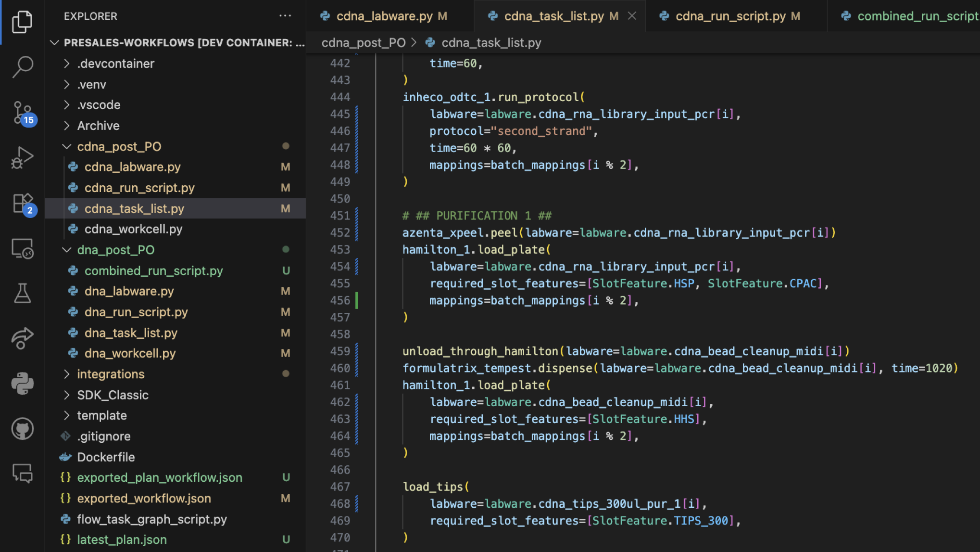The image size is (980, 552).
Task: Open the Python environments view
Action: point(22,384)
